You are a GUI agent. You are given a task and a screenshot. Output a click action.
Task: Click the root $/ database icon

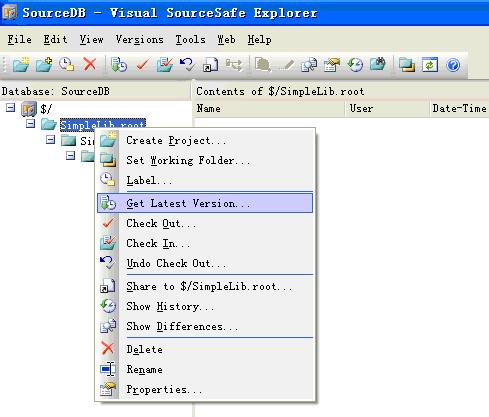[29, 109]
